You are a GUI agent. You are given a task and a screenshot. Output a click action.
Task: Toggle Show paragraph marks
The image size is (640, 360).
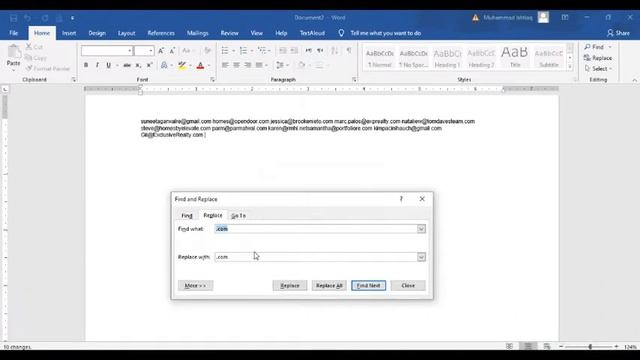coord(349,51)
